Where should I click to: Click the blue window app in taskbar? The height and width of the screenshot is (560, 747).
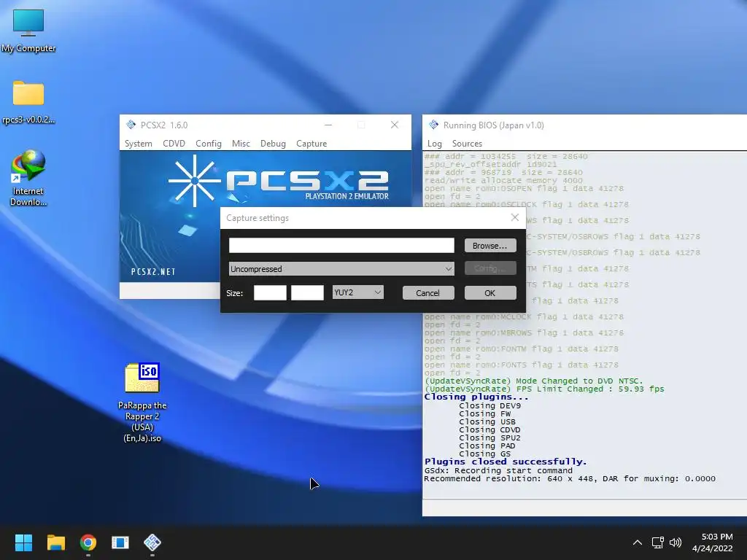click(x=120, y=542)
